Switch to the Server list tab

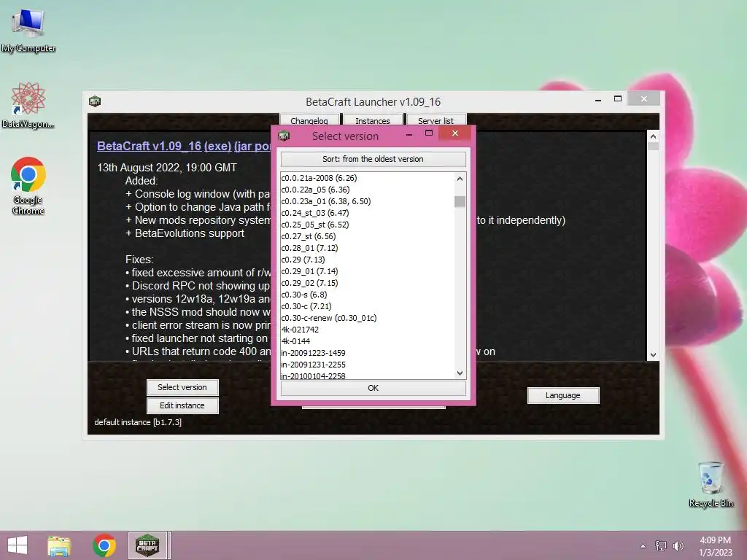click(436, 120)
